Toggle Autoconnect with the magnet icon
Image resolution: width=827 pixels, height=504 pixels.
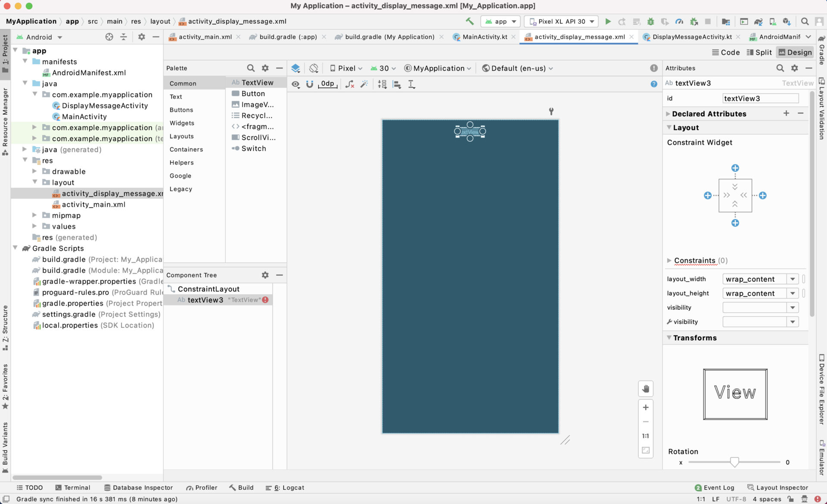pyautogui.click(x=310, y=84)
